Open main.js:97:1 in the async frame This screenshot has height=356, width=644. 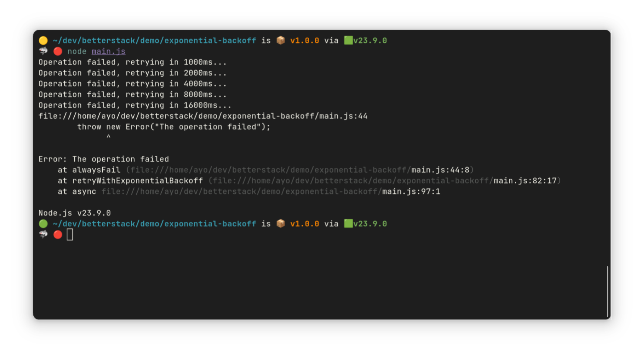(x=411, y=191)
